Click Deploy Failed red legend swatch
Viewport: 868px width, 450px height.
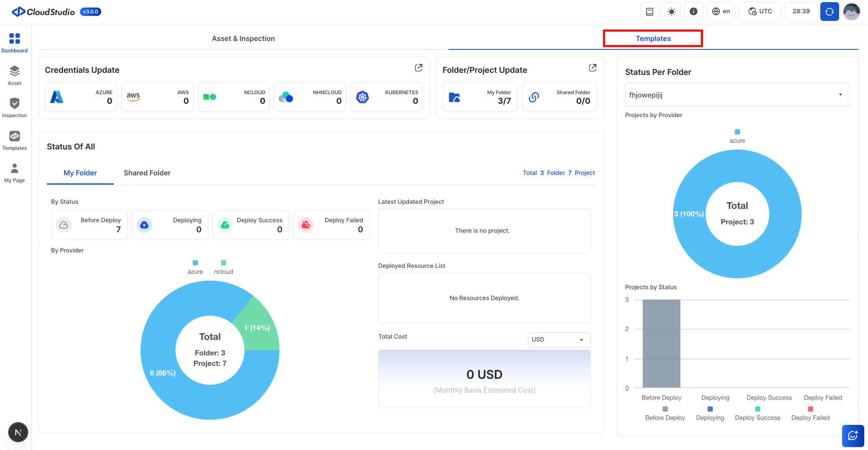pos(810,409)
